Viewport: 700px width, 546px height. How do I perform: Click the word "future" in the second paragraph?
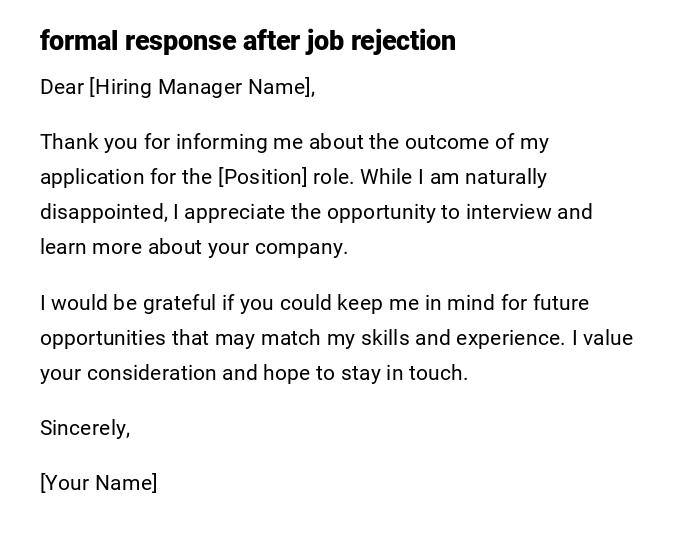coord(560,303)
